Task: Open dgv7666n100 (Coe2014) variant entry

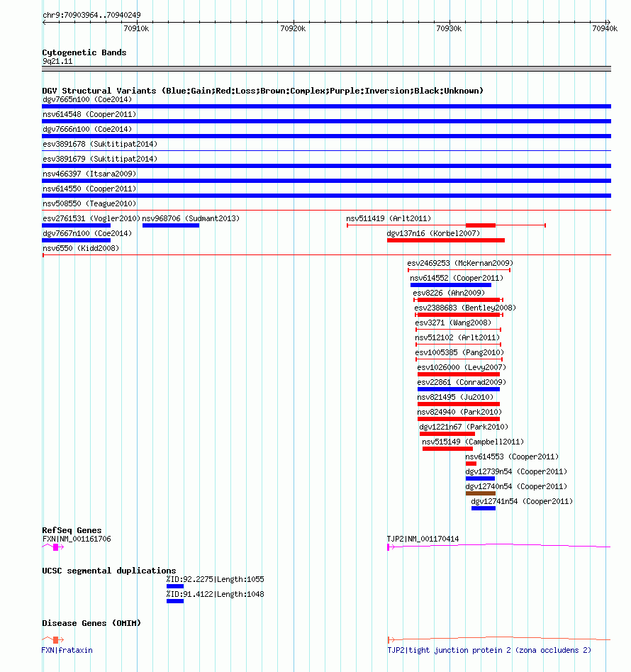Action: (87, 129)
